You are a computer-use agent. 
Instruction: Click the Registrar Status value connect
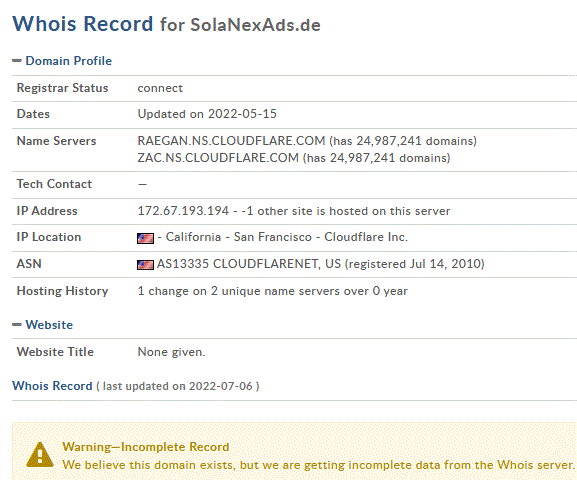[160, 88]
